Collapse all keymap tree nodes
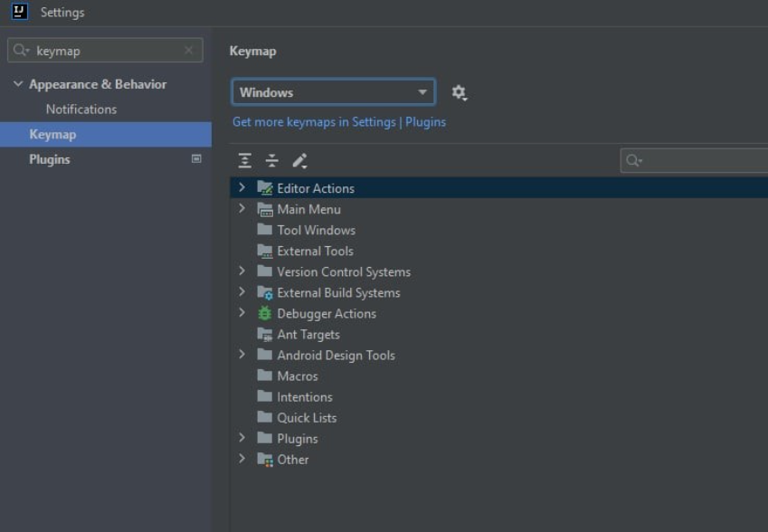The width and height of the screenshot is (768, 532). coord(272,160)
